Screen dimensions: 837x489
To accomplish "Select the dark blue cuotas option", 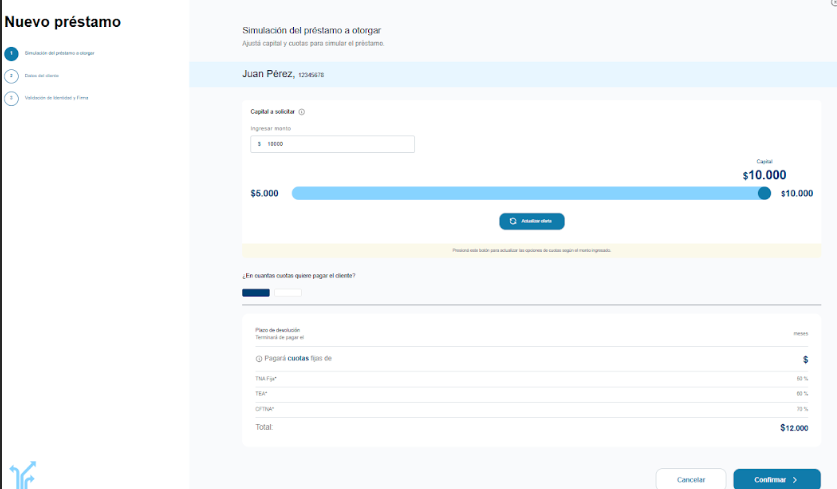I will (x=256, y=292).
